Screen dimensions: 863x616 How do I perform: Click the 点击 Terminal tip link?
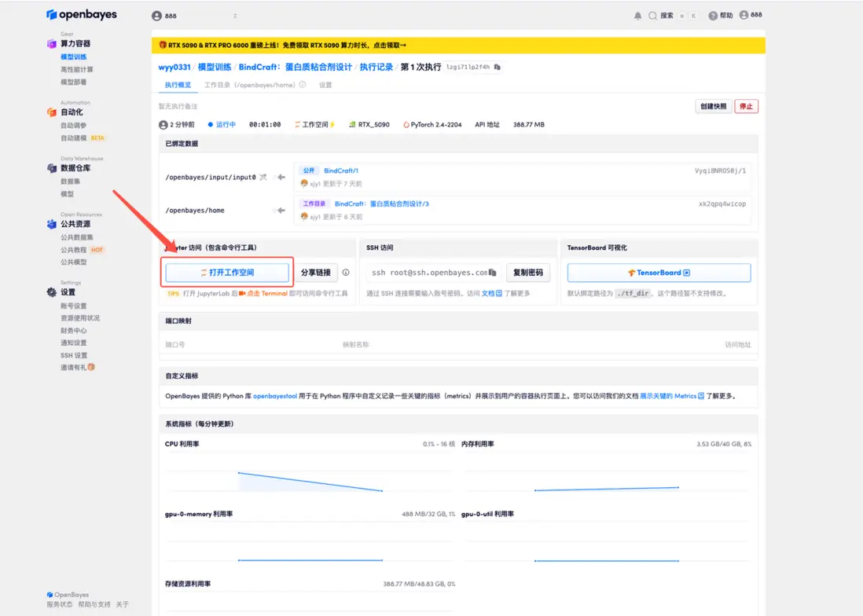(267, 293)
